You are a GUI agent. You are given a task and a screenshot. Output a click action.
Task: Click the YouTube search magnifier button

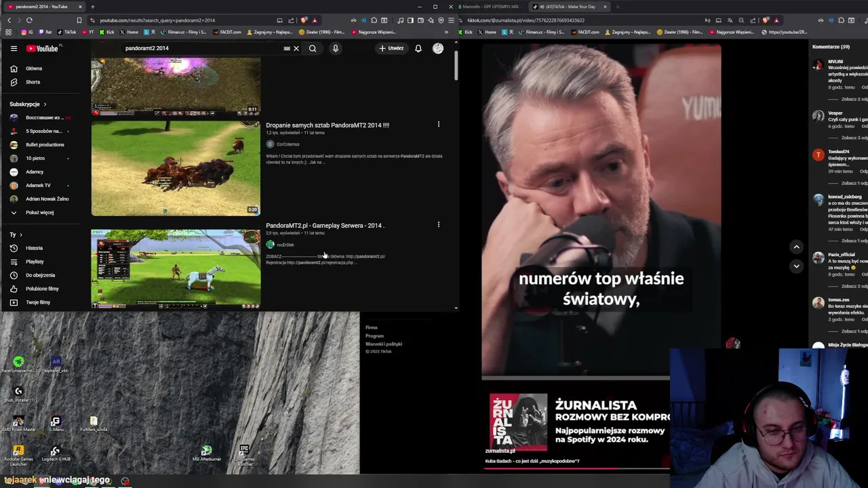coord(313,48)
